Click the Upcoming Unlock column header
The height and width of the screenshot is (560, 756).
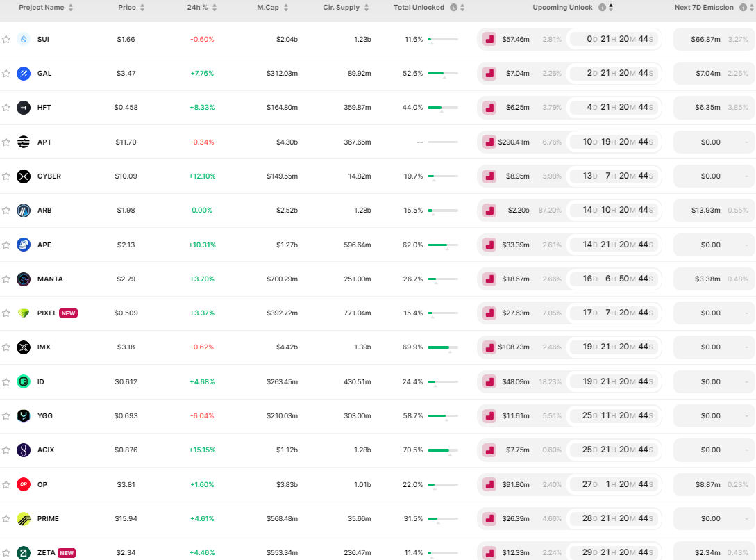(x=562, y=8)
